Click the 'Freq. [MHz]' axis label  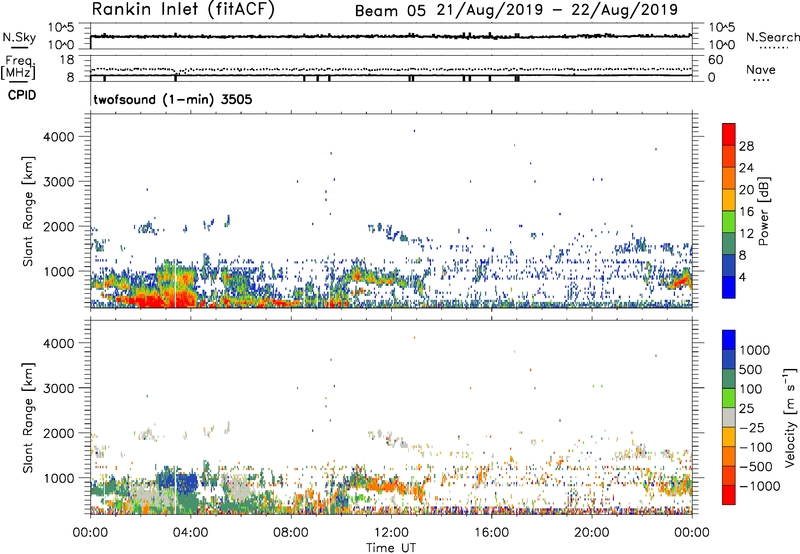tap(18, 68)
